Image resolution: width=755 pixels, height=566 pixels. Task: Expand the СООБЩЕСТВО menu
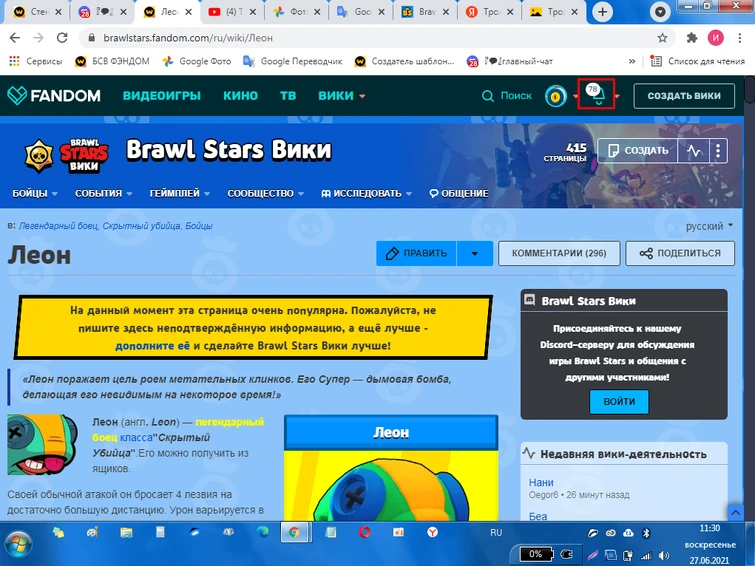coord(265,193)
